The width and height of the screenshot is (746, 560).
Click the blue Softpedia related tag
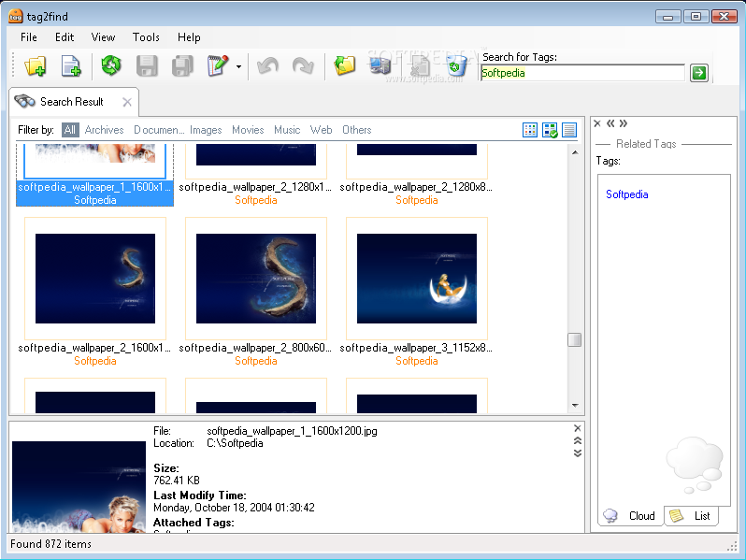point(627,194)
